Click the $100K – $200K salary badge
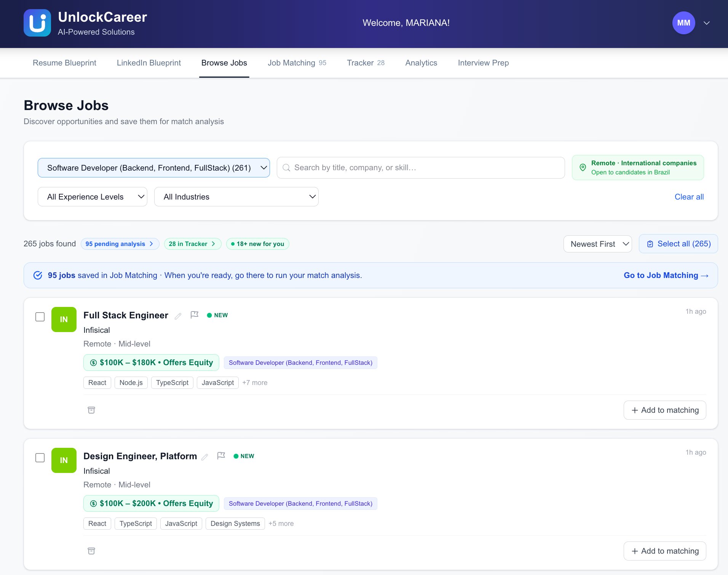Image resolution: width=728 pixels, height=575 pixels. coord(151,503)
